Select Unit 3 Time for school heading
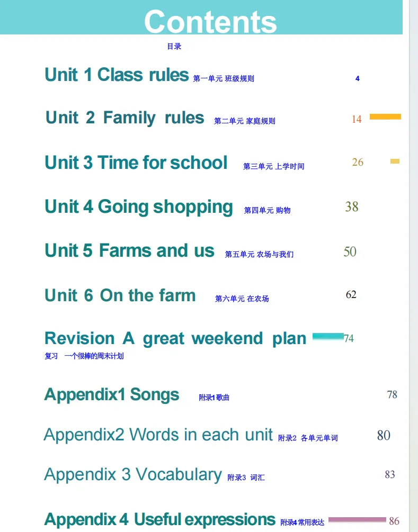418x532 pixels. click(136, 163)
